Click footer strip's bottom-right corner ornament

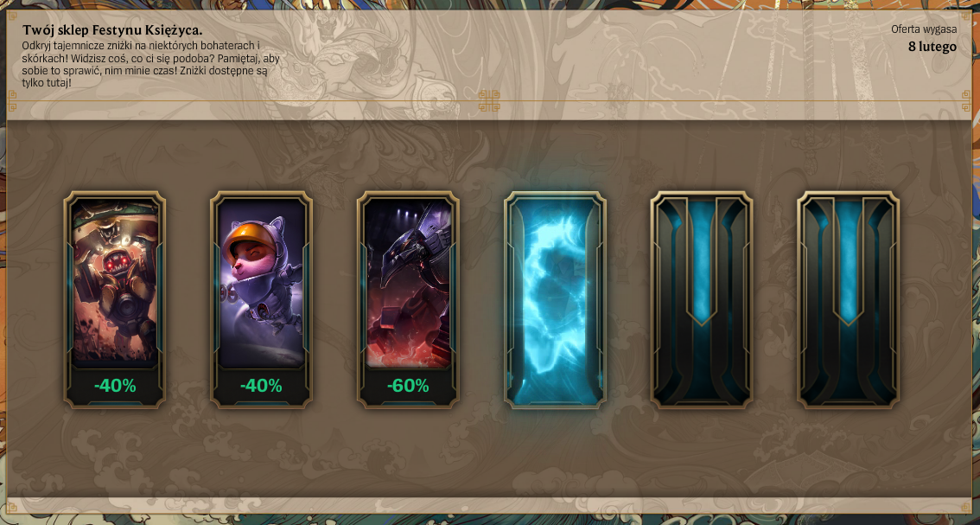coord(966,508)
